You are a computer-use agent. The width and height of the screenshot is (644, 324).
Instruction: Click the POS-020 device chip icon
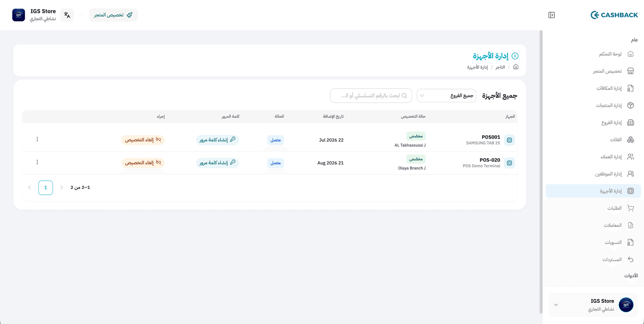[509, 163]
